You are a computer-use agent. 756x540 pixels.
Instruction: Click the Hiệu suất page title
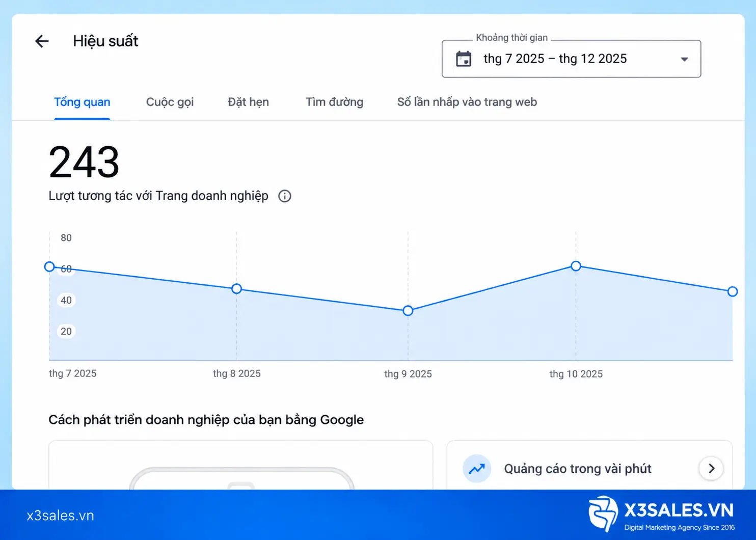(105, 41)
